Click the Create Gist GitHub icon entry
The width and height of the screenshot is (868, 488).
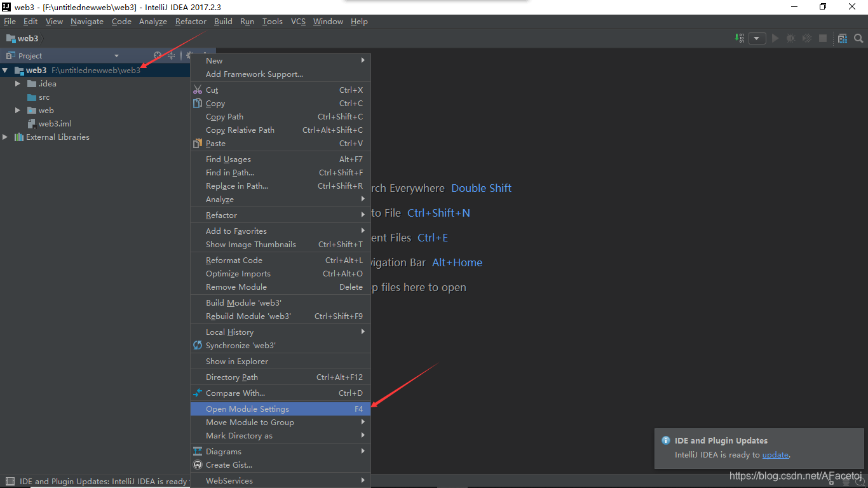click(x=280, y=465)
